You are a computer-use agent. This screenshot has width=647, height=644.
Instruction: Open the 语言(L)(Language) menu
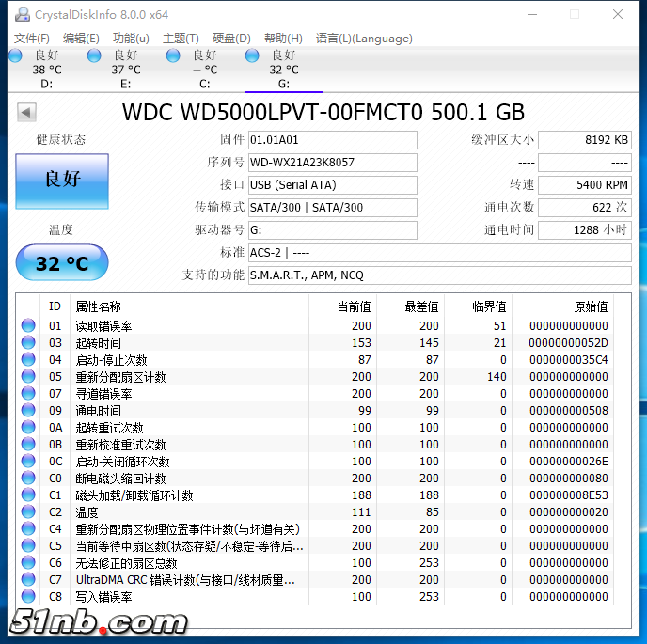pos(363,39)
